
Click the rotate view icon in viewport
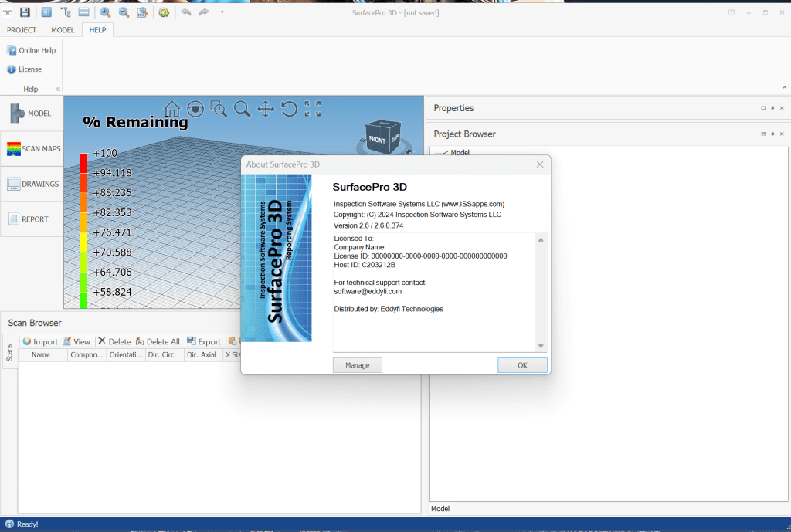click(289, 109)
